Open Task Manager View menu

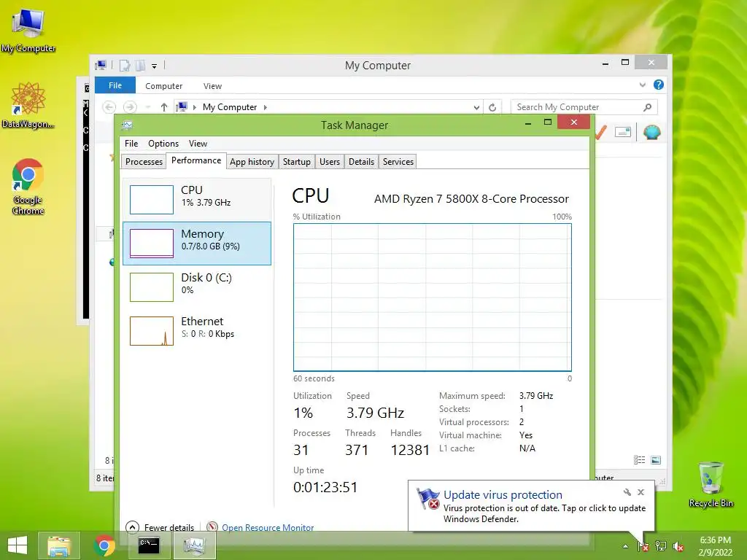198,144
